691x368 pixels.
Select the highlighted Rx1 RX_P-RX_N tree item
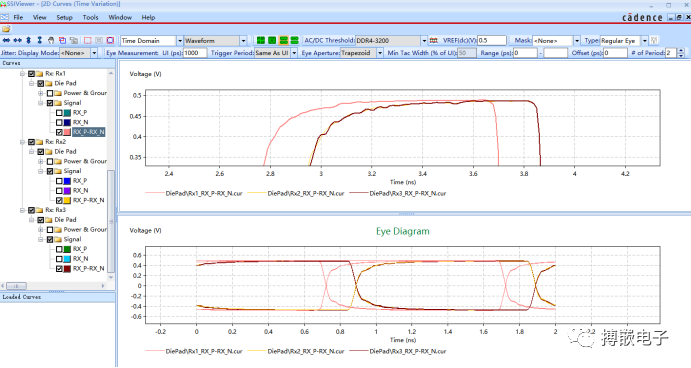coord(89,132)
